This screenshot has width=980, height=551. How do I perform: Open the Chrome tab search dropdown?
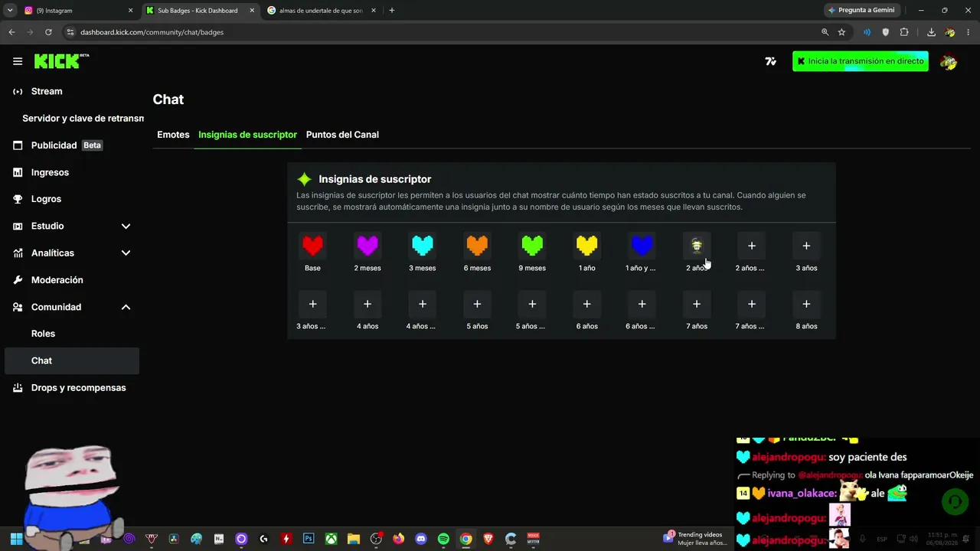point(10,11)
